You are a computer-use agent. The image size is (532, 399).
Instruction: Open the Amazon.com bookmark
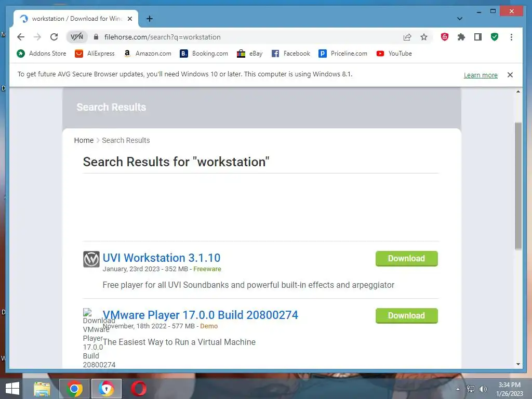(x=147, y=54)
